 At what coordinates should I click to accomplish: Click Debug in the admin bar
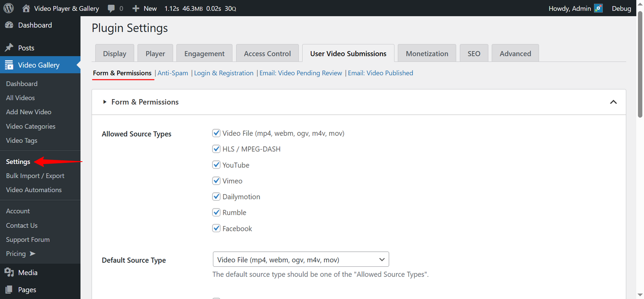[621, 8]
